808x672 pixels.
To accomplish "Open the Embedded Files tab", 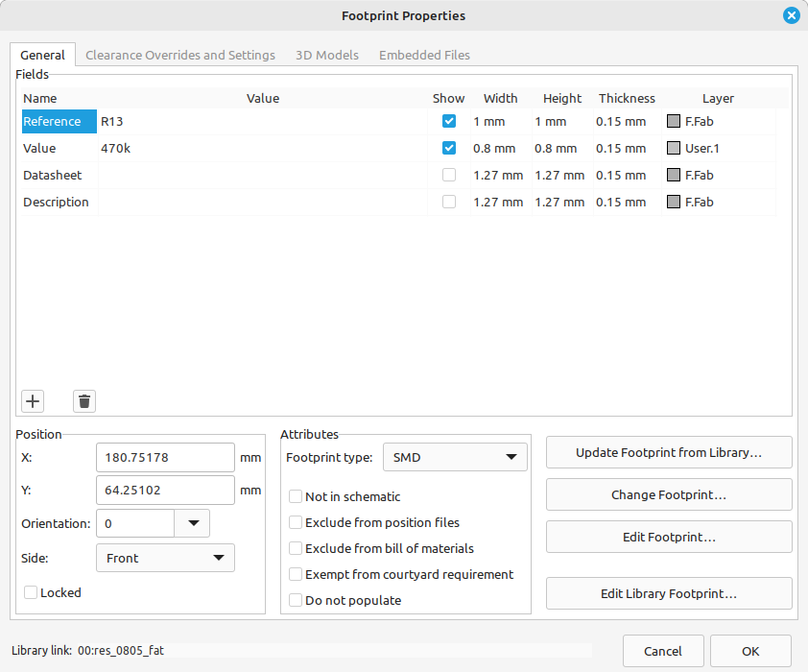I will pos(424,55).
